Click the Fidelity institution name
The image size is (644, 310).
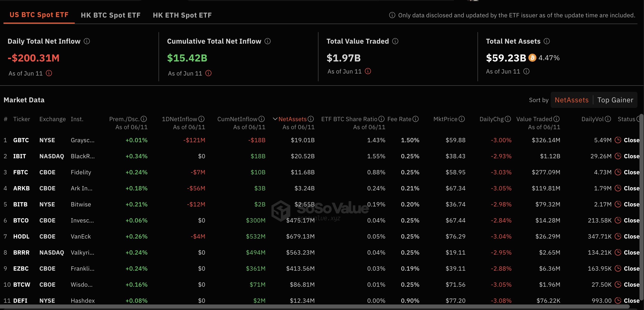point(81,172)
